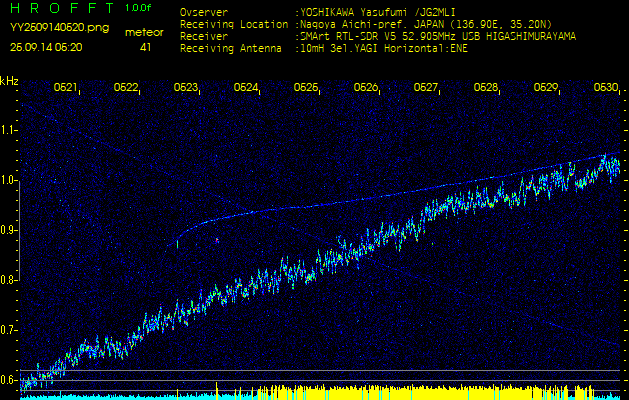Select the 0523 time marker
The width and height of the screenshot is (629, 400).
pos(186,88)
